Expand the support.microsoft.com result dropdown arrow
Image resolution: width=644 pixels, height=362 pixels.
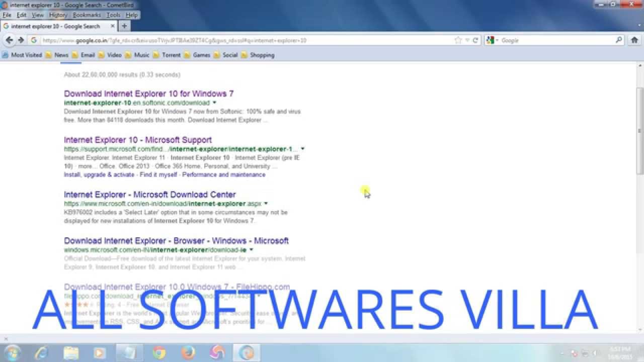(302, 149)
